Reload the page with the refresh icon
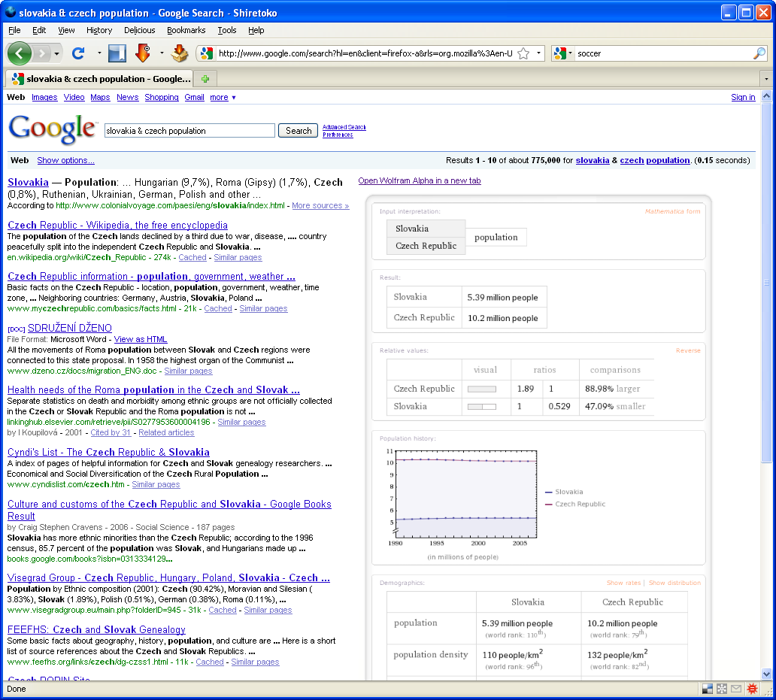The height and width of the screenshot is (700, 776). (x=77, y=53)
